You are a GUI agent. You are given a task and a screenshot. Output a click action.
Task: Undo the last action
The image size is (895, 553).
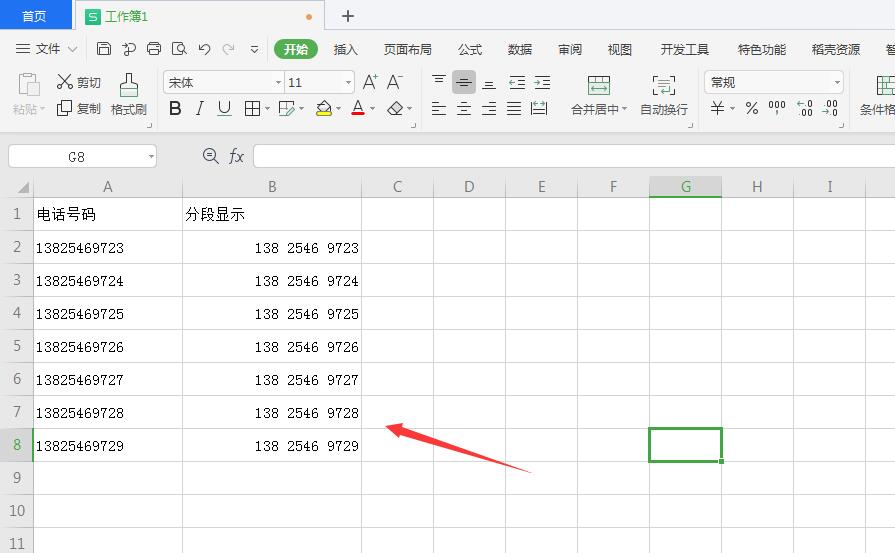click(x=204, y=49)
